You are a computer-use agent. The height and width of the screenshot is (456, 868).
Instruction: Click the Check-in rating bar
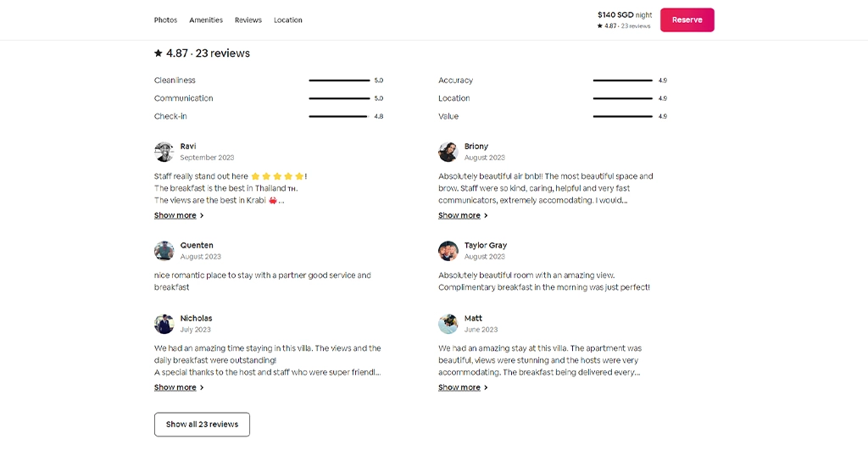pos(339,116)
